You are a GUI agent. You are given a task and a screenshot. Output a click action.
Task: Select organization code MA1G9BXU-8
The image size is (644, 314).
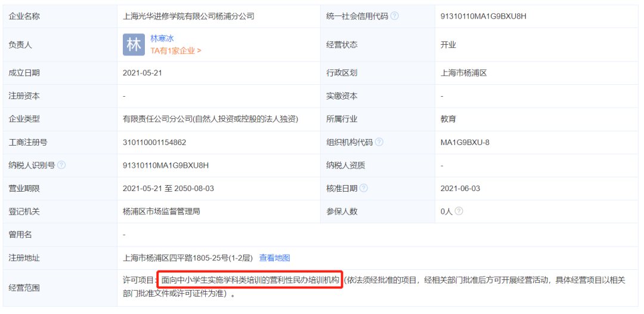pyautogui.click(x=465, y=143)
